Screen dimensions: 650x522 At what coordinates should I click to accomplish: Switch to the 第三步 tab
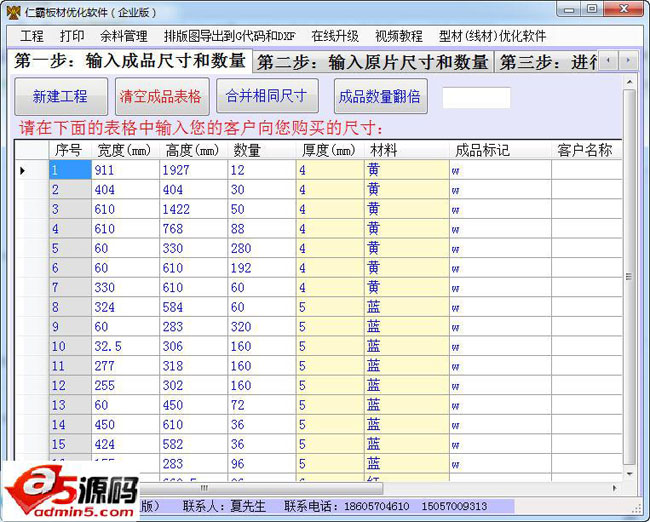tap(546, 62)
